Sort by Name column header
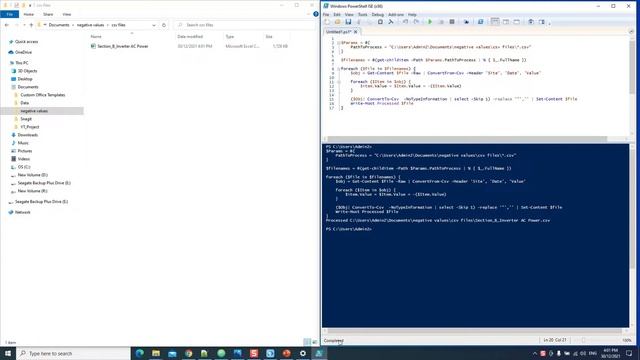The height and width of the screenshot is (360, 640). pyautogui.click(x=96, y=37)
